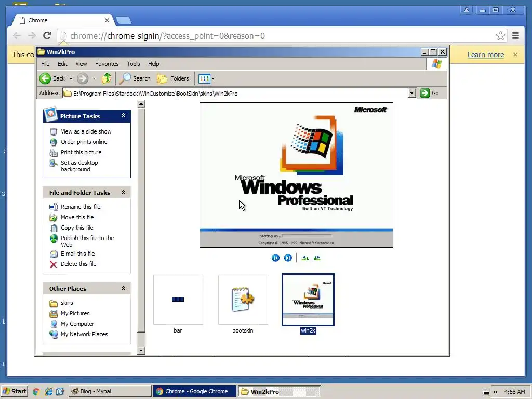Open the Views dropdown arrow
The width and height of the screenshot is (532, 399).
click(x=213, y=79)
